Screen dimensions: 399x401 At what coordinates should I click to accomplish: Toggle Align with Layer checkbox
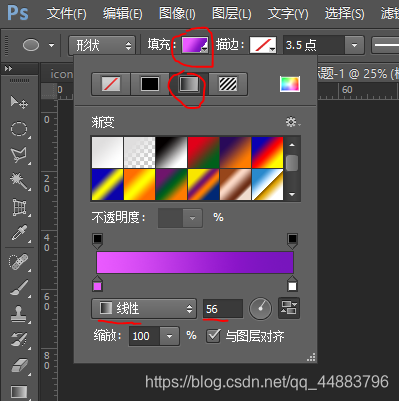pos(213,336)
